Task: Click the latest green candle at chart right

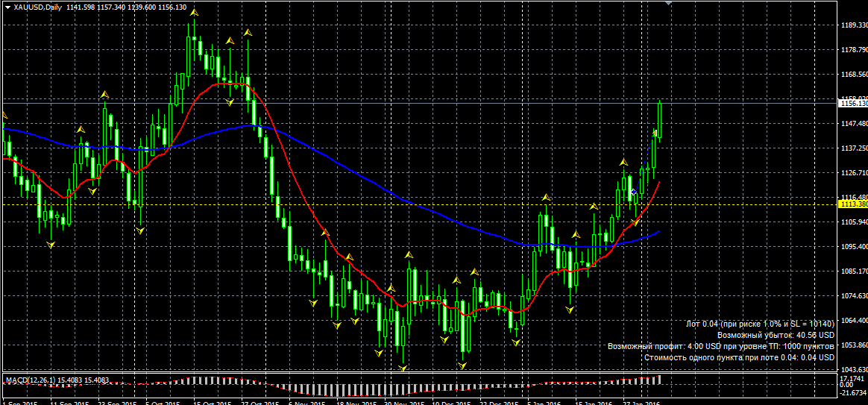Action: click(x=660, y=121)
